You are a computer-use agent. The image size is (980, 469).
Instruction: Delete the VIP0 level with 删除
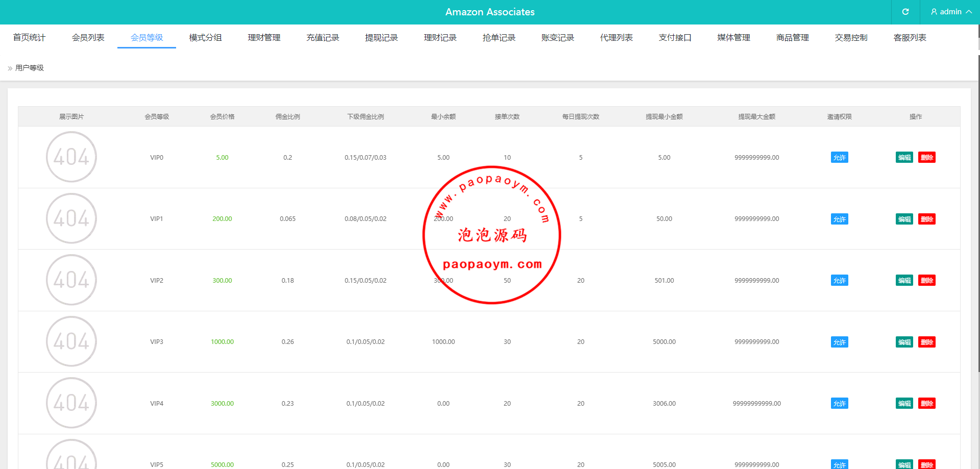click(x=927, y=157)
